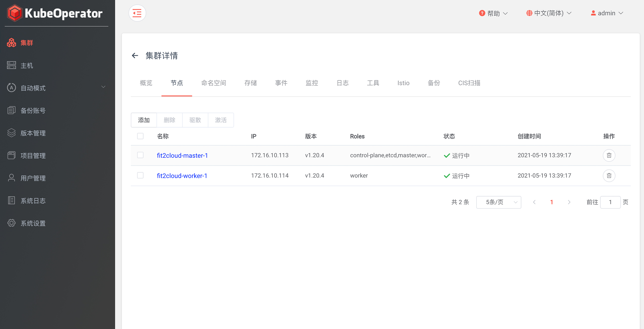Viewport: 644px width, 329px height.
Task: Open the admin account dropdown
Action: (607, 13)
